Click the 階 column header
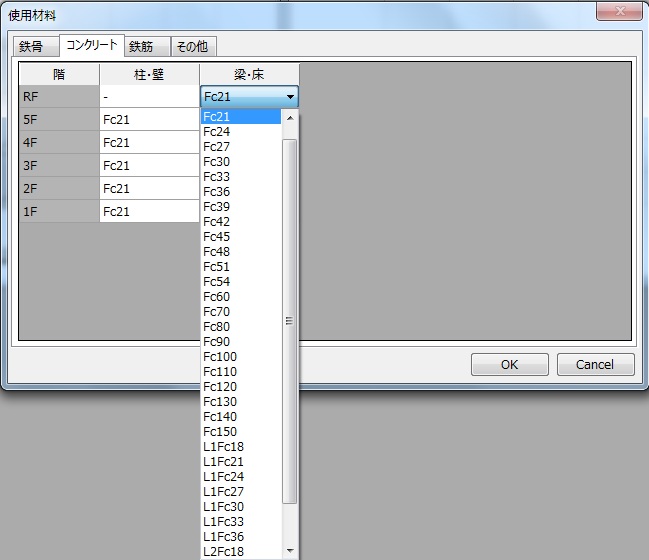Viewport: 649px width, 560px height. click(x=59, y=75)
